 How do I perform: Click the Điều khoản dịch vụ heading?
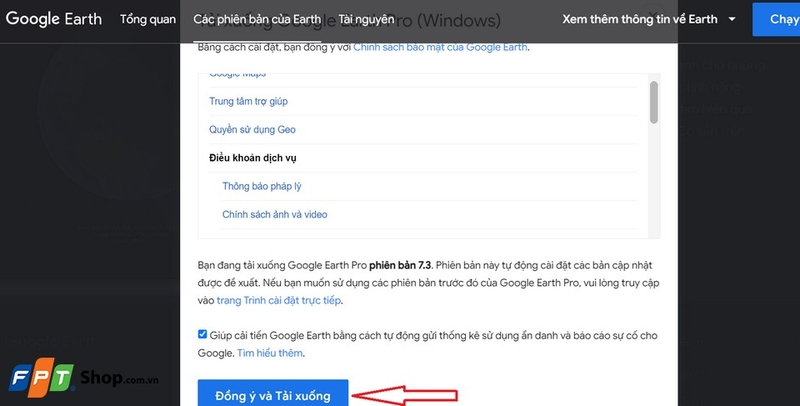(253, 158)
